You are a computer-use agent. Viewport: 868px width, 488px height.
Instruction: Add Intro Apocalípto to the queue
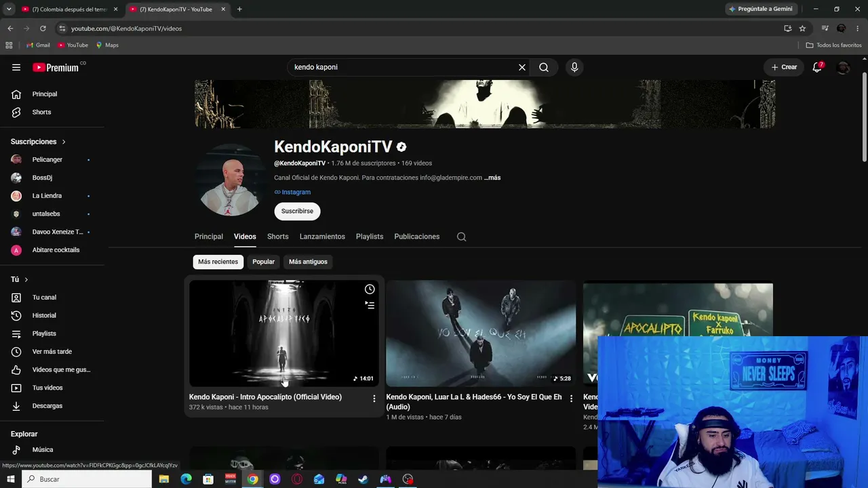pyautogui.click(x=370, y=306)
